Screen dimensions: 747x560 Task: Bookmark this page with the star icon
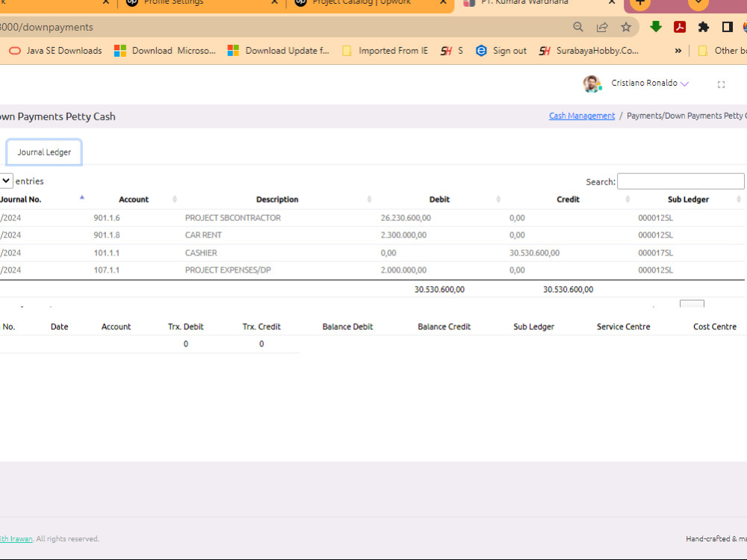tap(626, 27)
